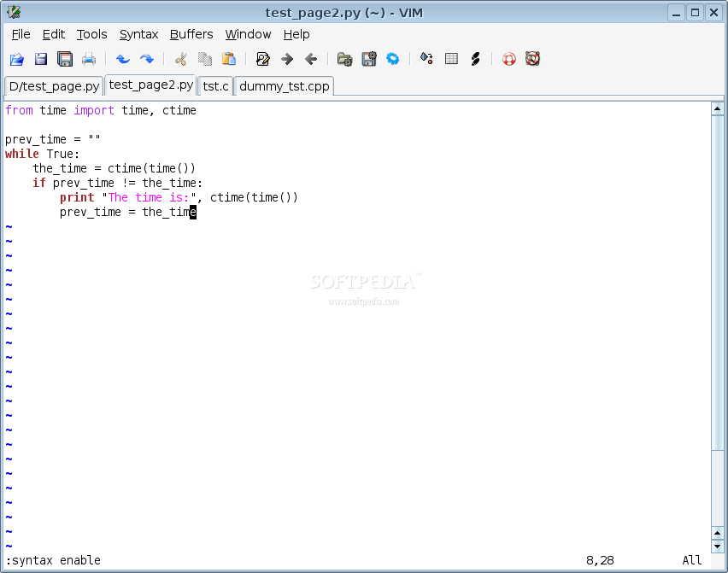
Task: Open Help via lifebuoy icon
Action: pyautogui.click(x=509, y=59)
